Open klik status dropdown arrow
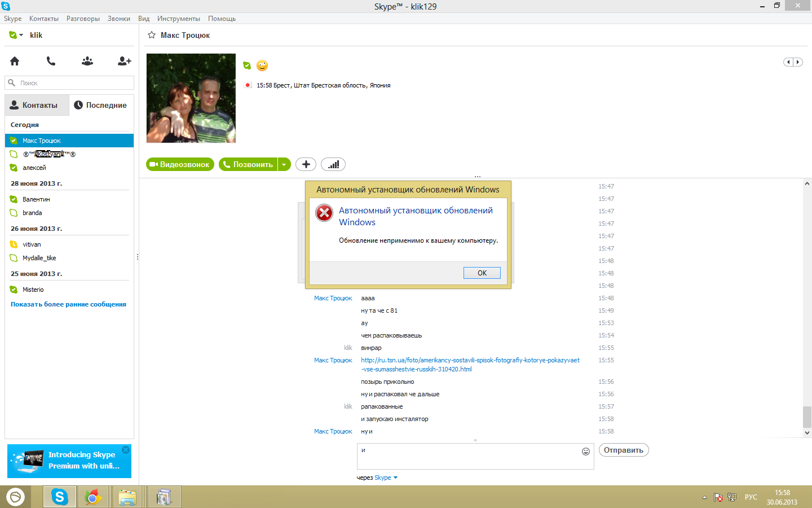Image resolution: width=812 pixels, height=508 pixels. pos(21,35)
